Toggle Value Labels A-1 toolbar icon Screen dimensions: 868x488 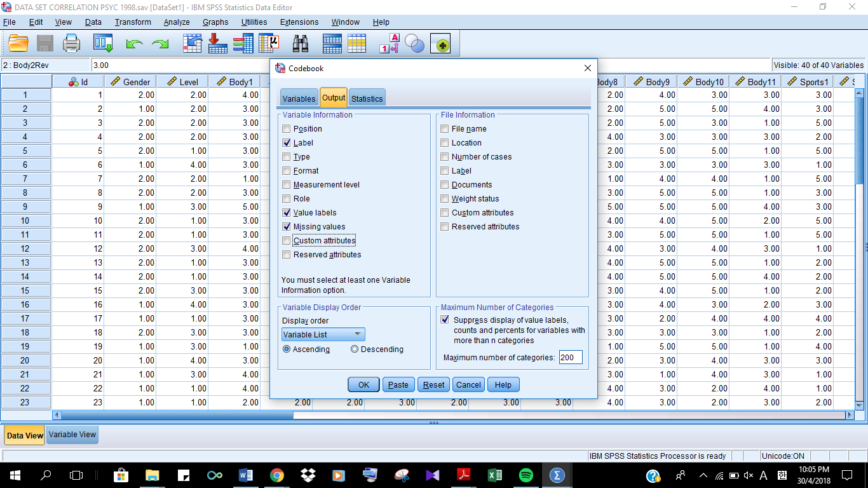[x=389, y=43]
